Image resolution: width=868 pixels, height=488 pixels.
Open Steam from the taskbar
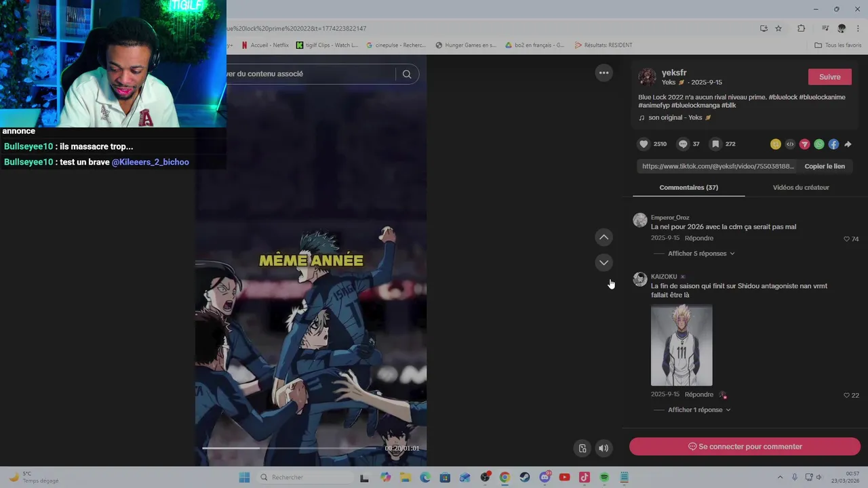tap(525, 477)
